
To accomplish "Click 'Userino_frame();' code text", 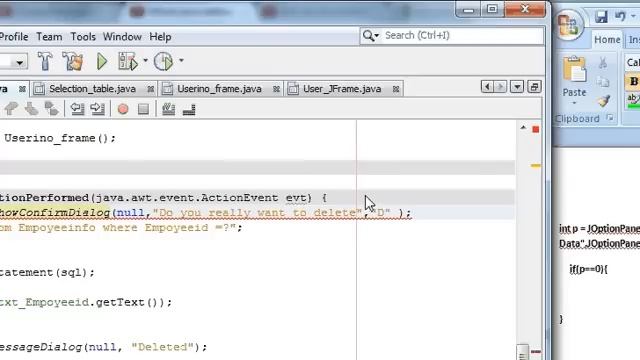I will pyautogui.click(x=60, y=138).
